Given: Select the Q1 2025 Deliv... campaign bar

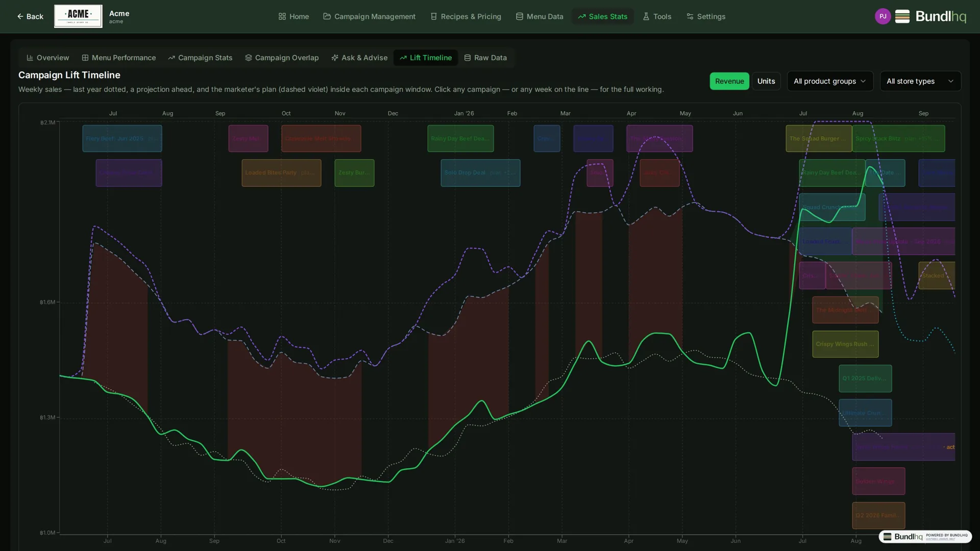Looking at the screenshot, I should 865,378.
